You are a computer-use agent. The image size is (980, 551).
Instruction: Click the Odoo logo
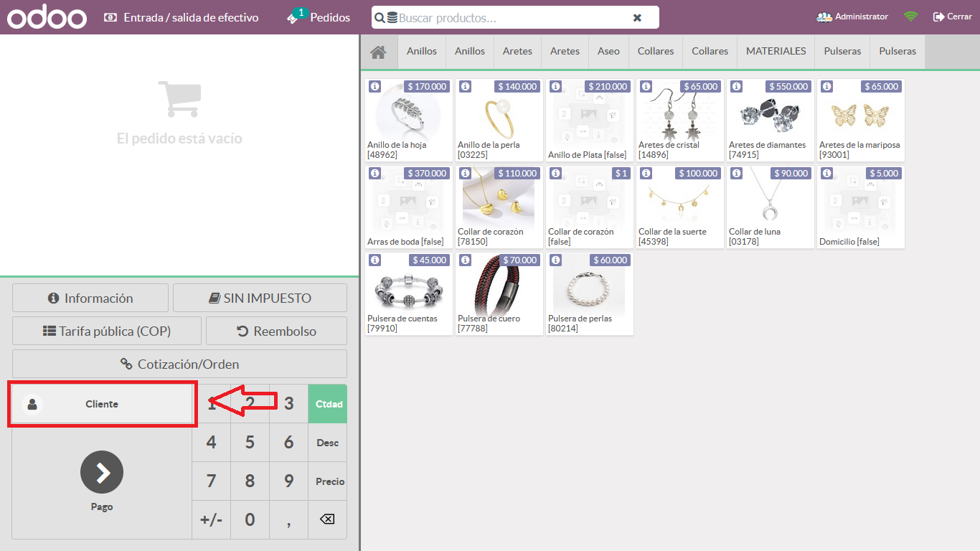tap(47, 17)
